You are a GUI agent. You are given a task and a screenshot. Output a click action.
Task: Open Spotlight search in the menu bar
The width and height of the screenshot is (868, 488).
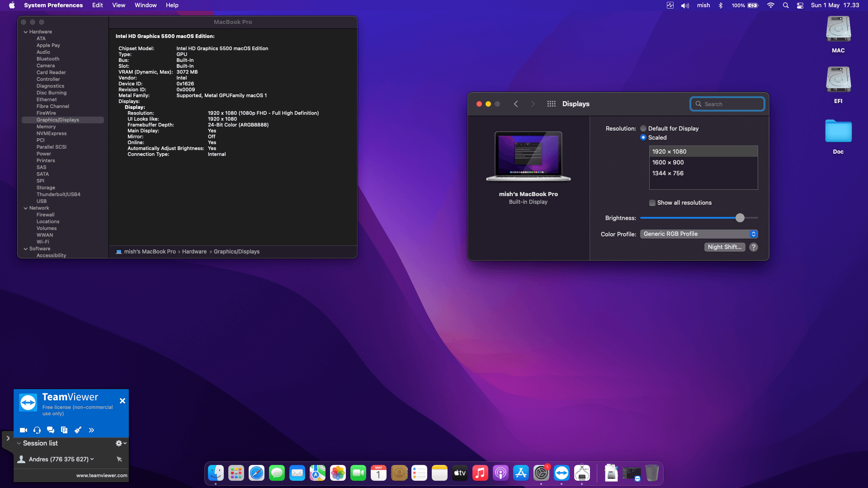point(786,5)
